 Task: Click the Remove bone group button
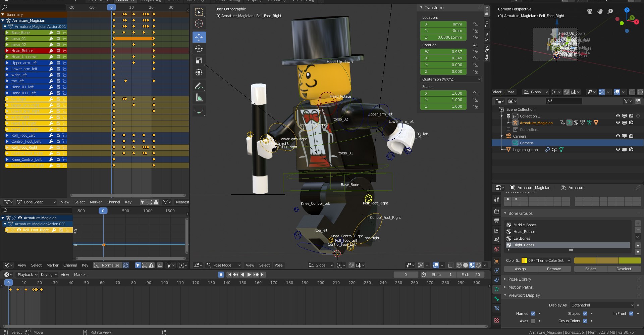pos(554,269)
